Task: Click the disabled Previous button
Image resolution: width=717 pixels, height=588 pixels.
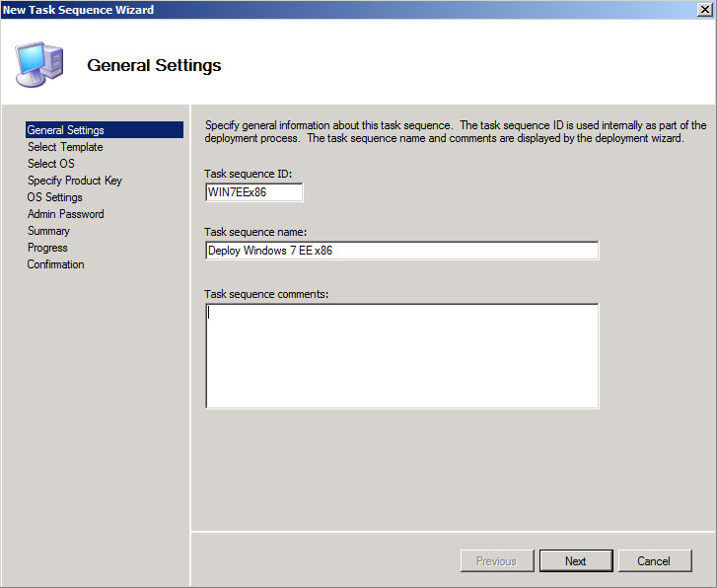Action: (x=497, y=561)
